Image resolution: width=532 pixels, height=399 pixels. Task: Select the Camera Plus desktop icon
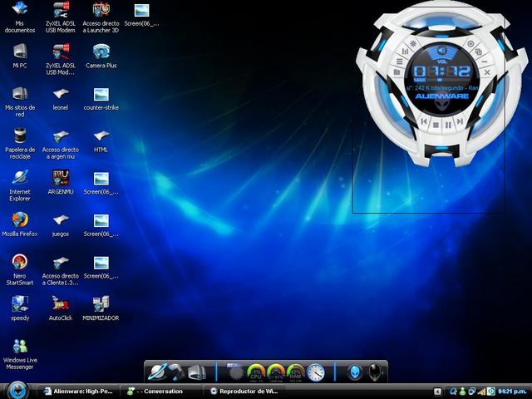coord(101,52)
